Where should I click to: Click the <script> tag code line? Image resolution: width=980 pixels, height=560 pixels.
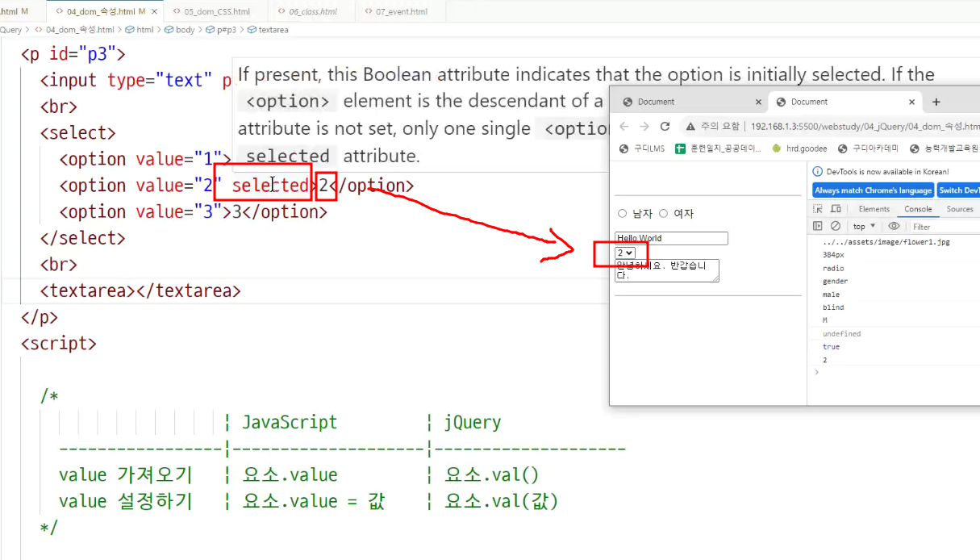(58, 343)
